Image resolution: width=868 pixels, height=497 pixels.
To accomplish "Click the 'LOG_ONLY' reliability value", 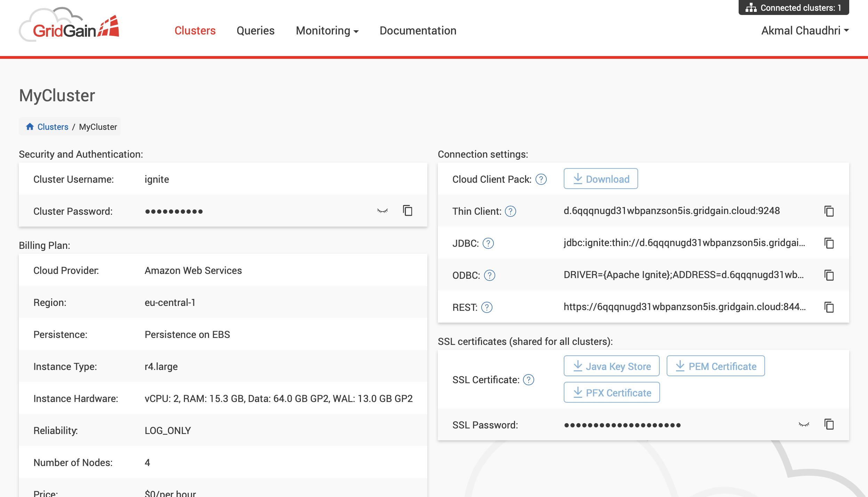I will [x=168, y=431].
